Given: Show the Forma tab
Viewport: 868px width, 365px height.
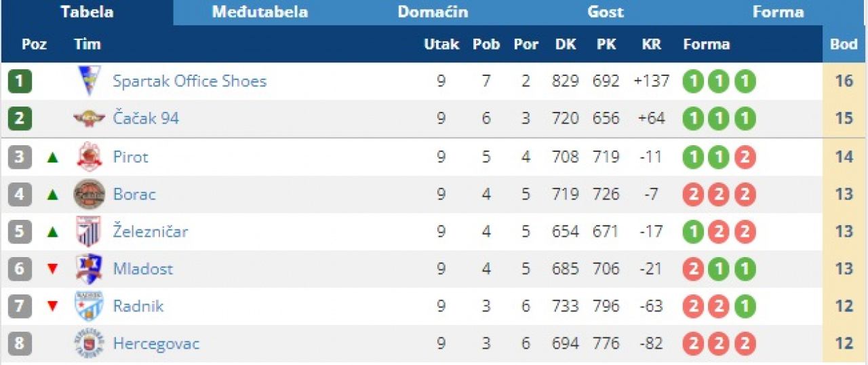Looking at the screenshot, I should pyautogui.click(x=778, y=12).
